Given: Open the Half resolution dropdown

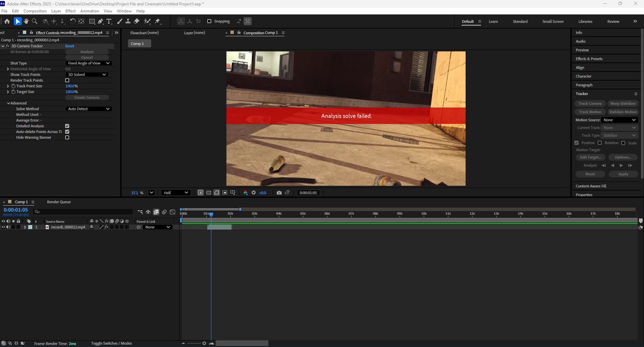Looking at the screenshot, I should pos(176,193).
